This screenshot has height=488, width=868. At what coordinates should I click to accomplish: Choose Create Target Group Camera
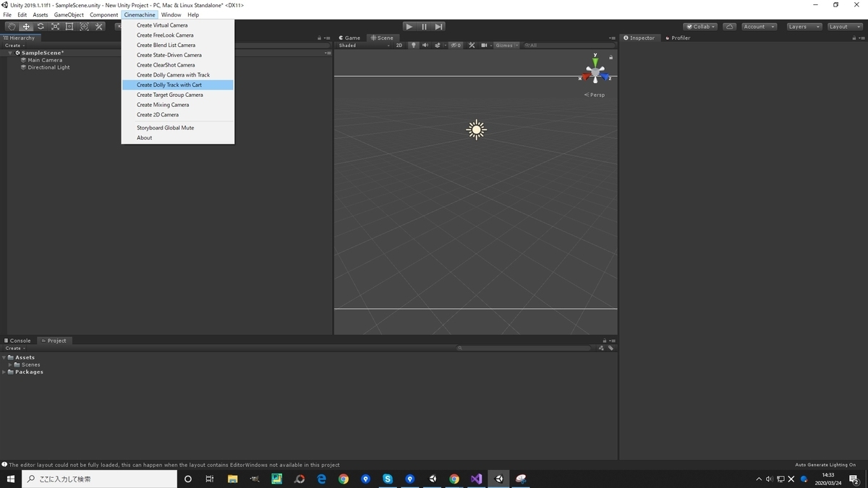pos(178,95)
